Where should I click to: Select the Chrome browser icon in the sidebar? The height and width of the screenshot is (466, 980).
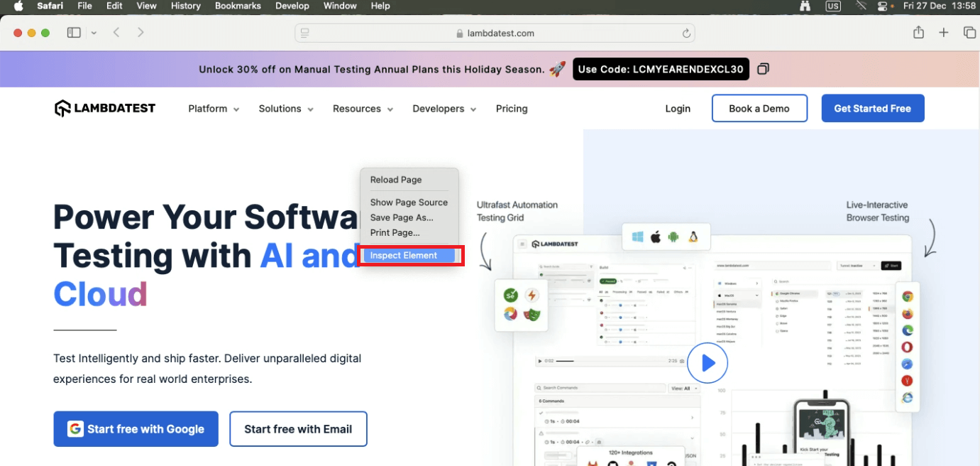[908, 296]
